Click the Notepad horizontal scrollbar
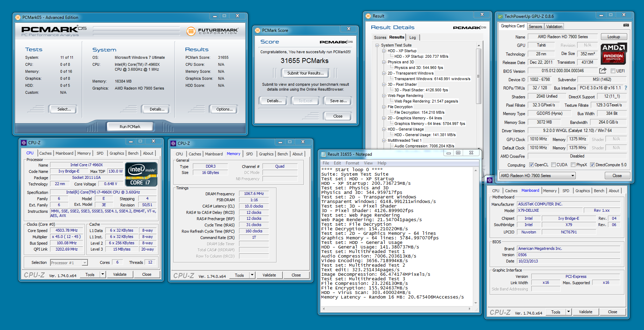 coord(397,309)
